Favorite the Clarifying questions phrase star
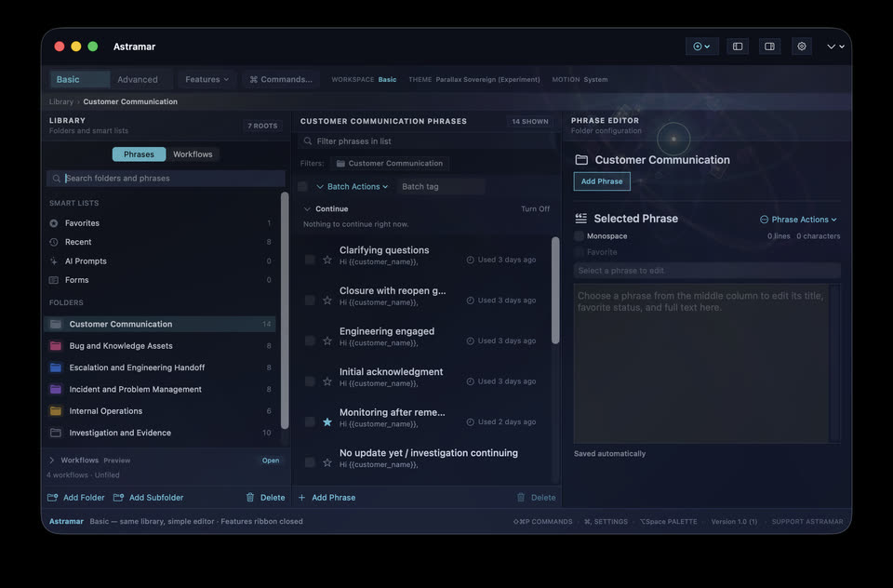This screenshot has width=893, height=588. coord(327,260)
